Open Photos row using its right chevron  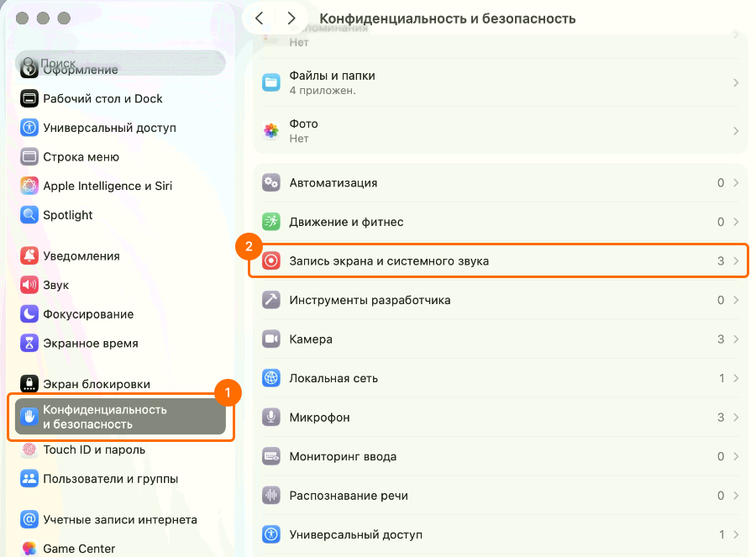pos(736,131)
